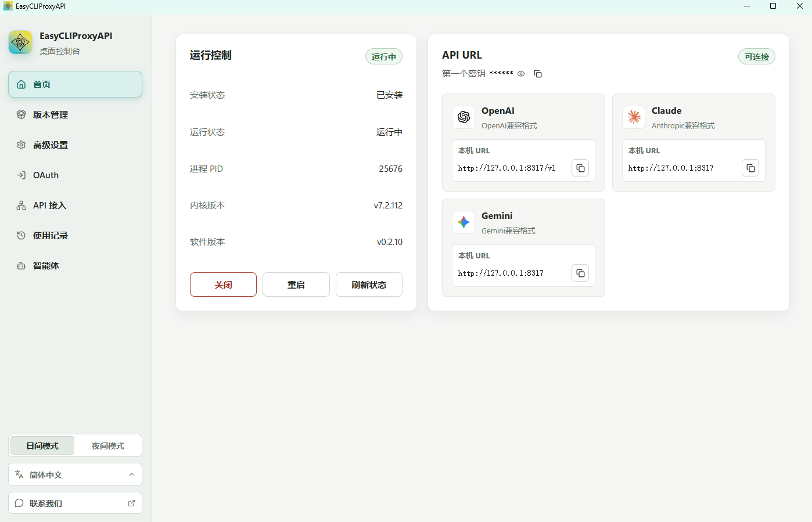
Task: Click the process PID value 25676
Action: (391, 168)
